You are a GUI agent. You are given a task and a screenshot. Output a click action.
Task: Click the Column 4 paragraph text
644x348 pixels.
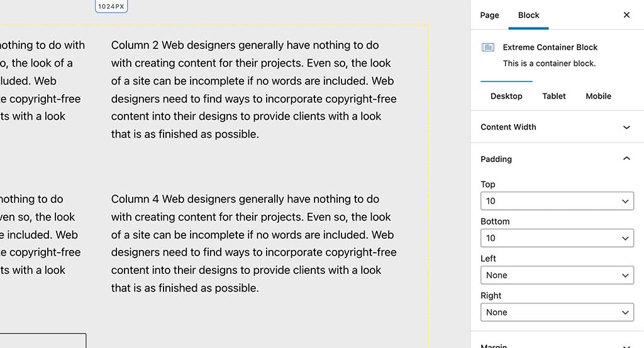(x=254, y=243)
